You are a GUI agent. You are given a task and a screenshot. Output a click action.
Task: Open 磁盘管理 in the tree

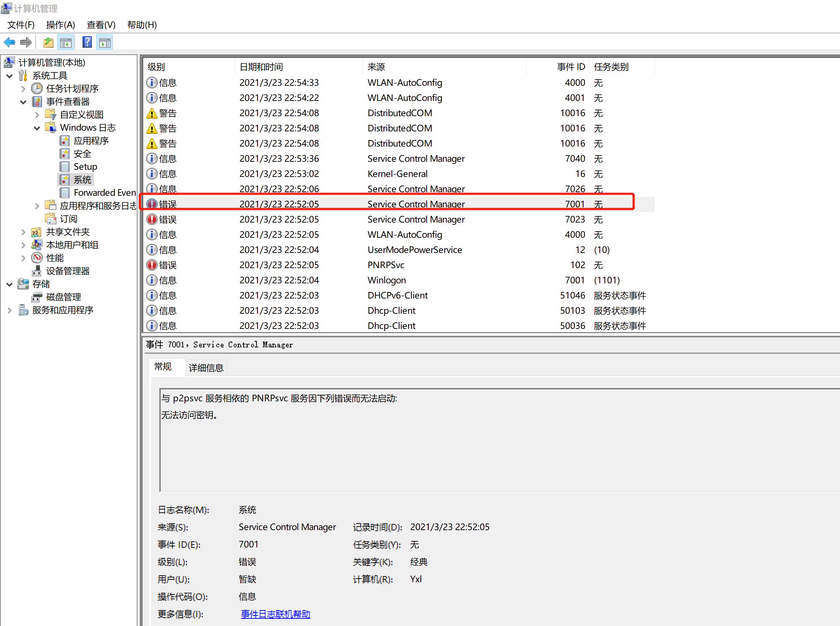pyautogui.click(x=63, y=297)
